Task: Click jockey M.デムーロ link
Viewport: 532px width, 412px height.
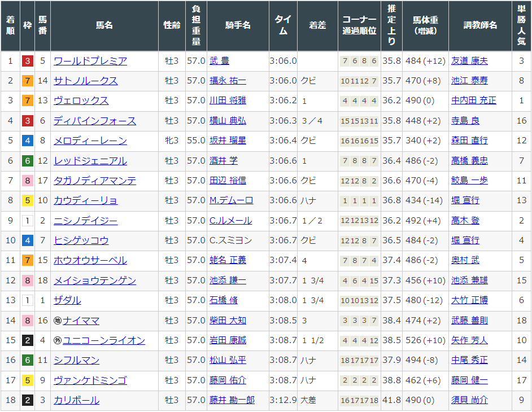Action: click(231, 200)
